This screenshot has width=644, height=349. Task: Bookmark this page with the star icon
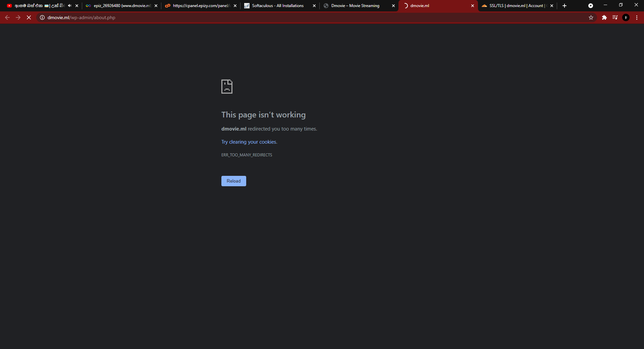point(591,17)
